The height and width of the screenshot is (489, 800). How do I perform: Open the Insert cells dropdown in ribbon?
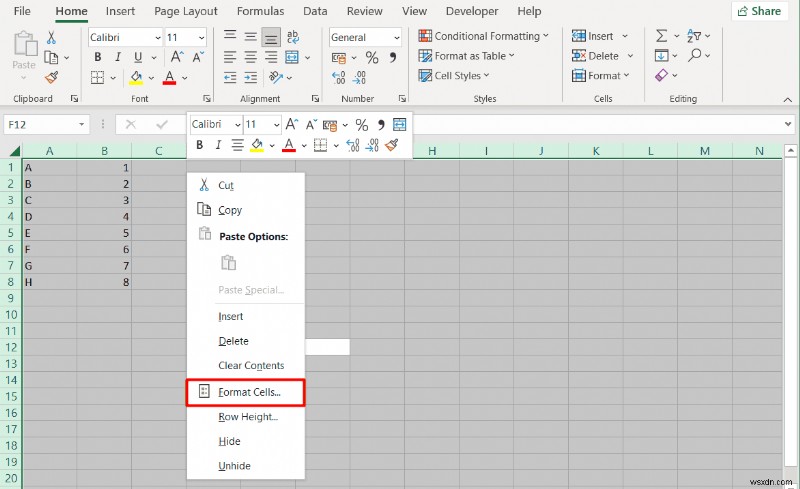[624, 36]
